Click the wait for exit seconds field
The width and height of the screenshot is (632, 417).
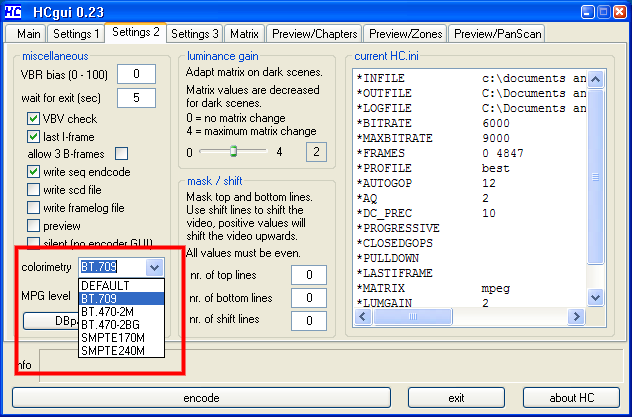(x=136, y=98)
